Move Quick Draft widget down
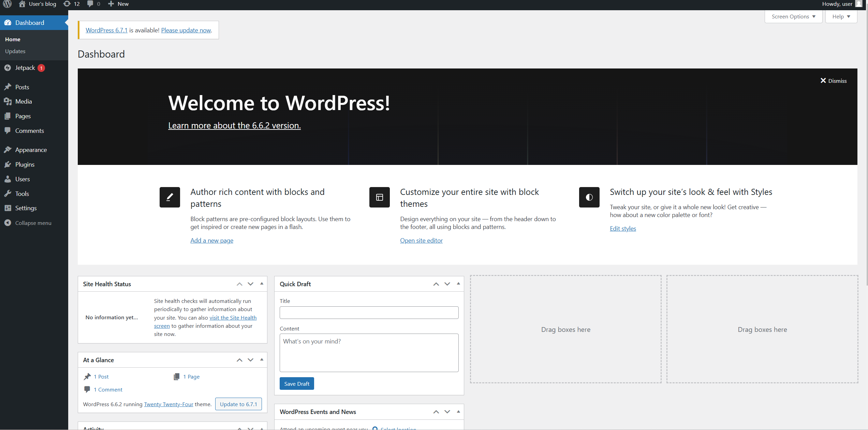Viewport: 868px width, 430px height. click(447, 284)
